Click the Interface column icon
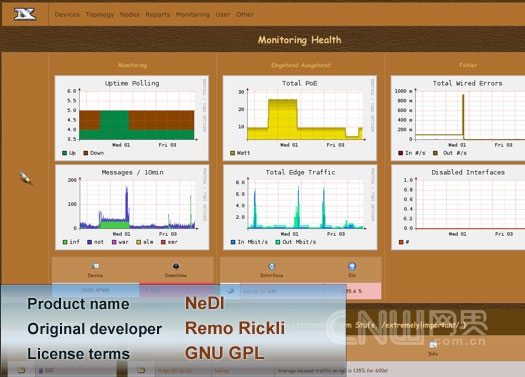This screenshot has width=525, height=377. (272, 267)
